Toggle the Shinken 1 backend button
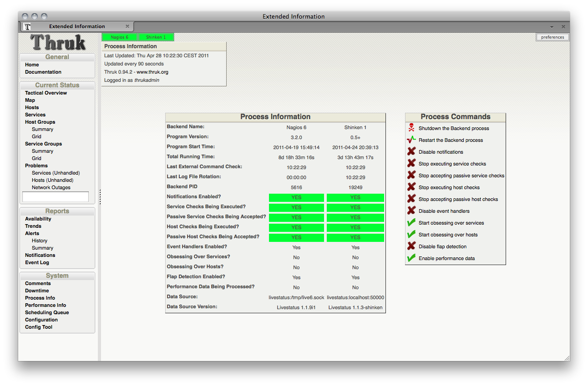Viewport: 588px width, 386px height. click(156, 37)
